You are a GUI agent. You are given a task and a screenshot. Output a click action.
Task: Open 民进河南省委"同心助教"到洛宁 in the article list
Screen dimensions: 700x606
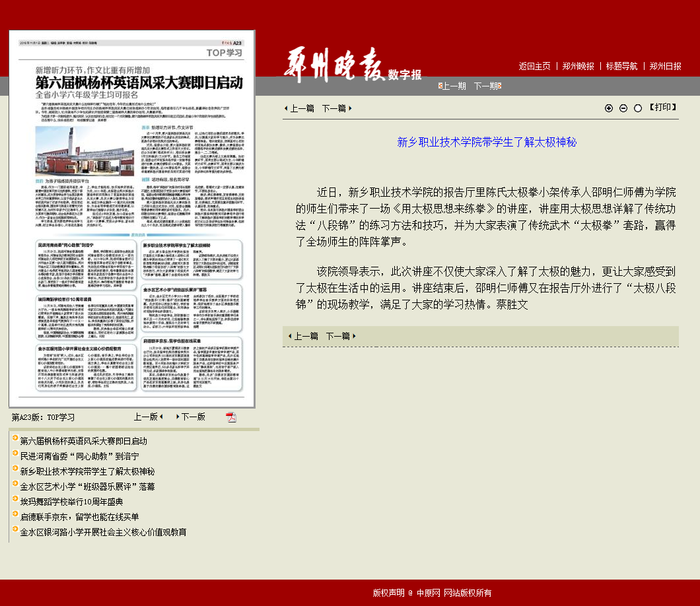pos(79,456)
